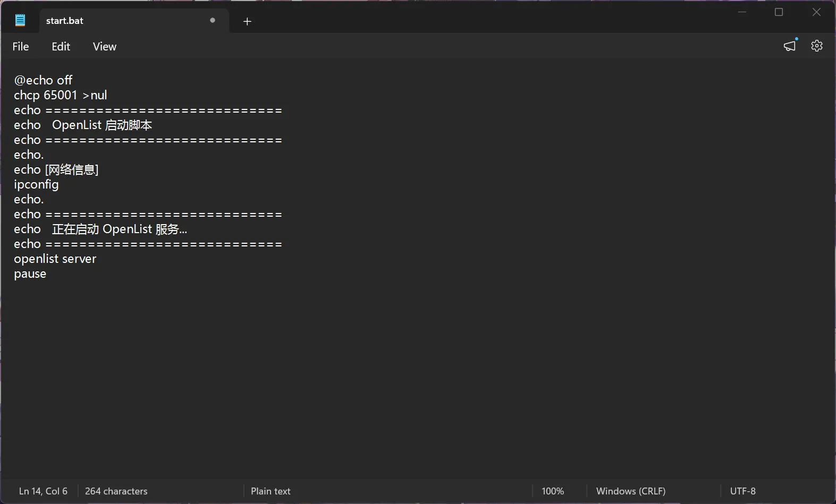Click Windows (CRLF) line ending indicator
Image resolution: width=836 pixels, height=504 pixels.
coord(631,491)
